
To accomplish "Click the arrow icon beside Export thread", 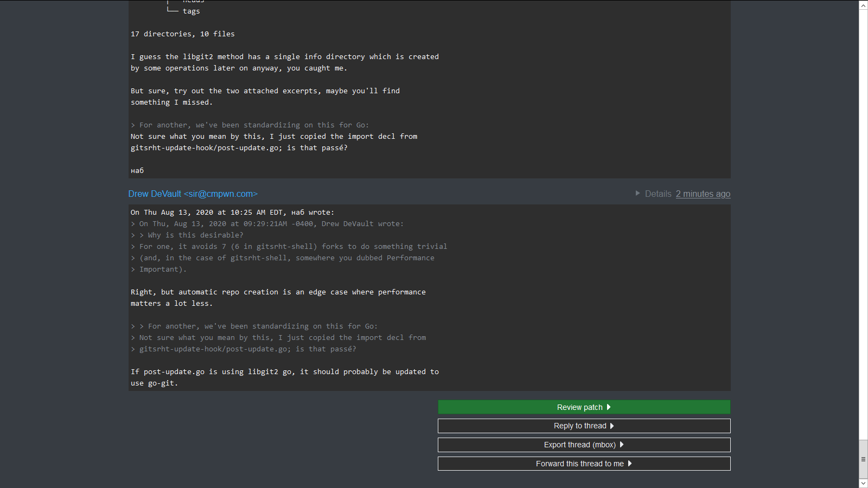I will point(622,445).
